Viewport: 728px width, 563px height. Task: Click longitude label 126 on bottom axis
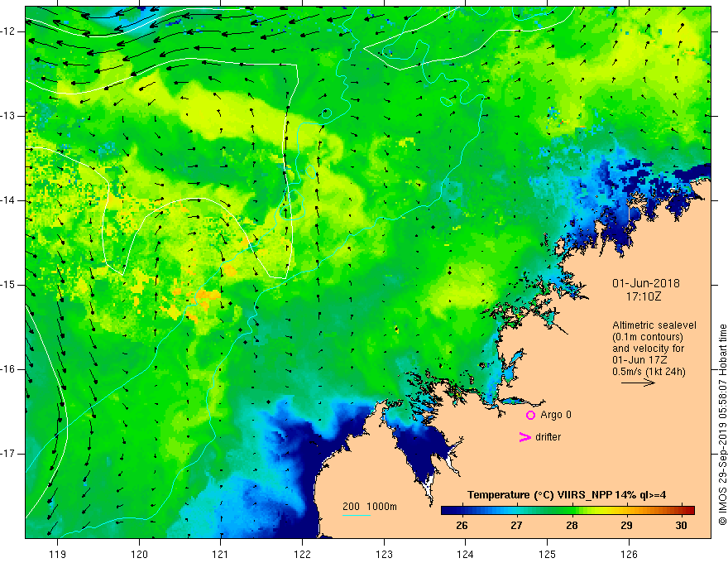[x=629, y=554]
